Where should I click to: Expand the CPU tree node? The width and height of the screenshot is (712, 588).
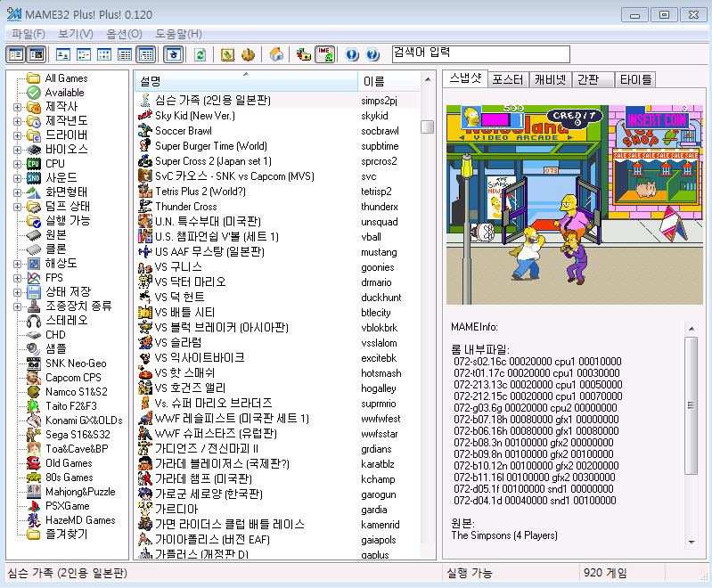pos(17,164)
